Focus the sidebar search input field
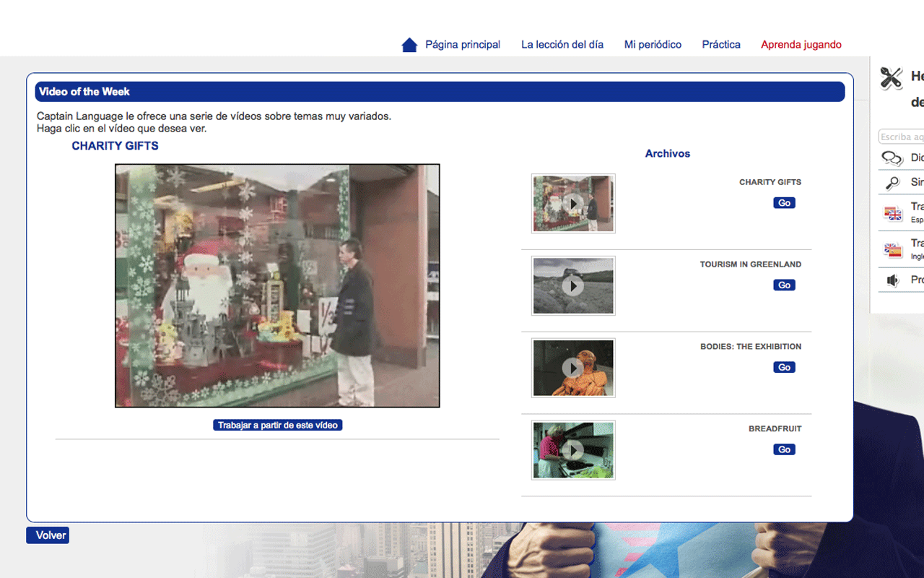 (x=902, y=137)
